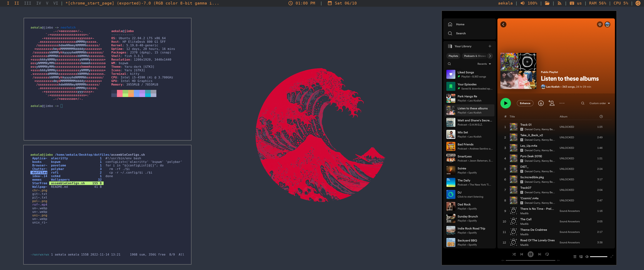Screen dimensions: 644x270
Task: Open Sound Ancestors album for Theme De Crabtree
Action: 569,232
